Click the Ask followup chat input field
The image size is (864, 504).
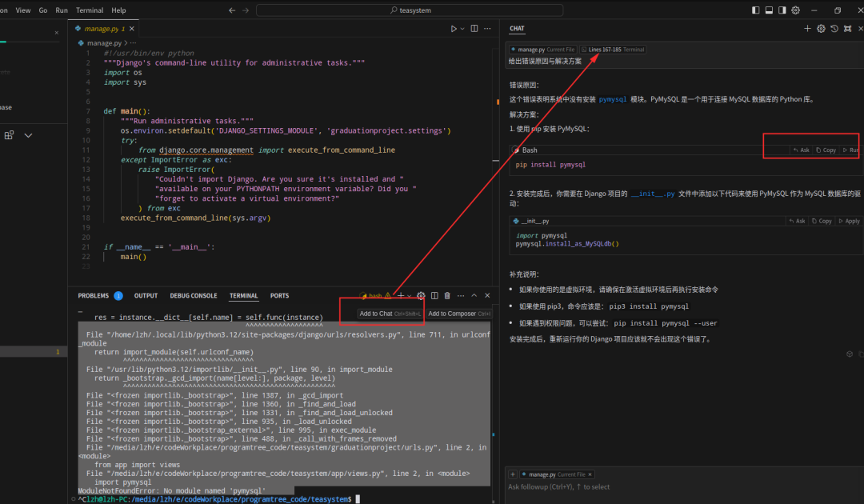point(683,487)
